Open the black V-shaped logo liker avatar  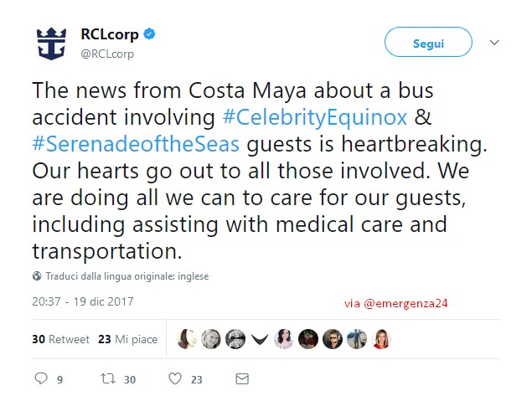click(260, 339)
